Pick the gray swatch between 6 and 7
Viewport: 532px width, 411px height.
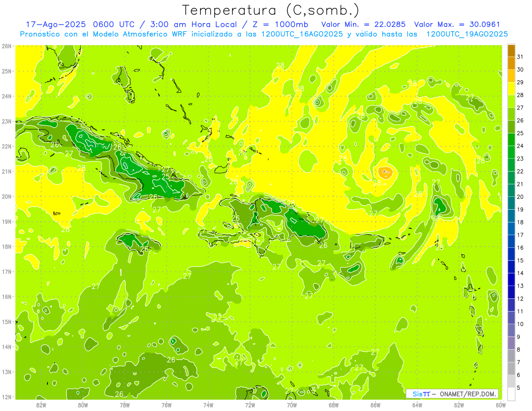pos(511,368)
